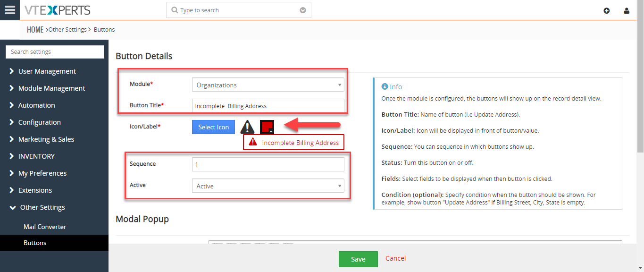Click the warning triangle icon preview
The height and width of the screenshot is (272, 644).
click(248, 127)
